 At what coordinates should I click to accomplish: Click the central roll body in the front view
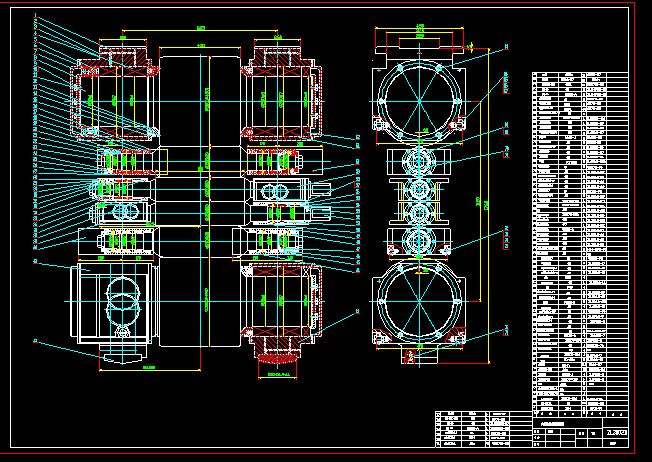tap(200, 200)
